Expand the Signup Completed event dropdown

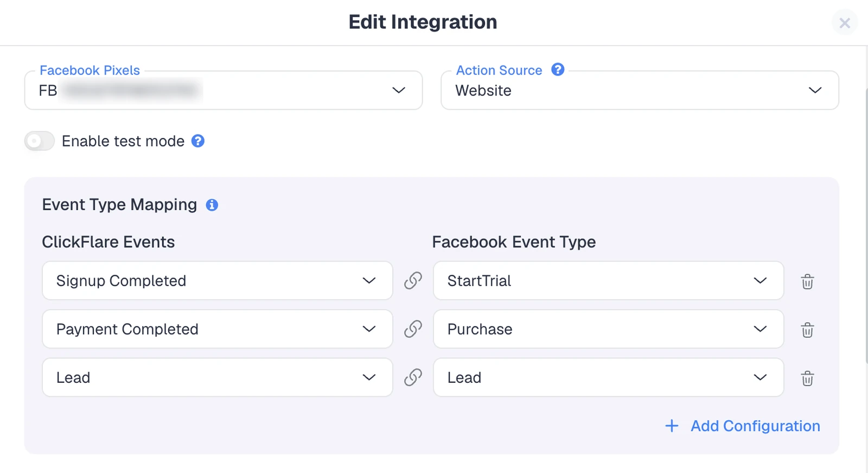tap(218, 281)
